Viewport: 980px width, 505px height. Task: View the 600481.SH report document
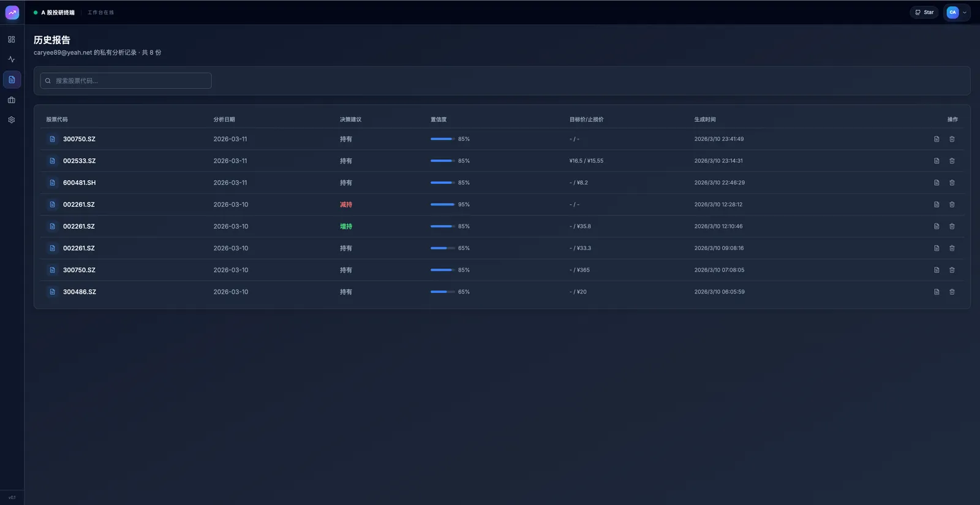pos(937,183)
